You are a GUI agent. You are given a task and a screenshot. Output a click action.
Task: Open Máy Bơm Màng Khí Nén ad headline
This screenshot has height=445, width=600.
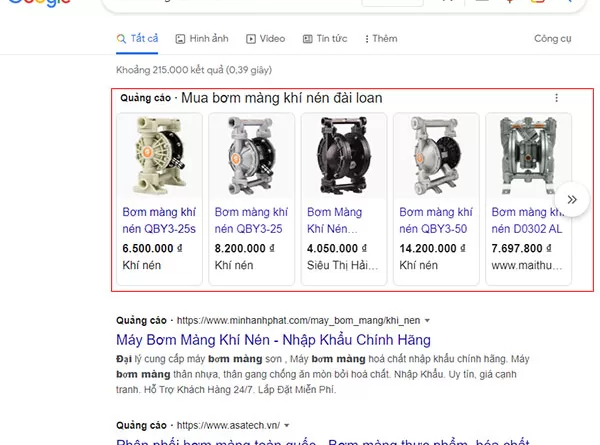click(273, 340)
